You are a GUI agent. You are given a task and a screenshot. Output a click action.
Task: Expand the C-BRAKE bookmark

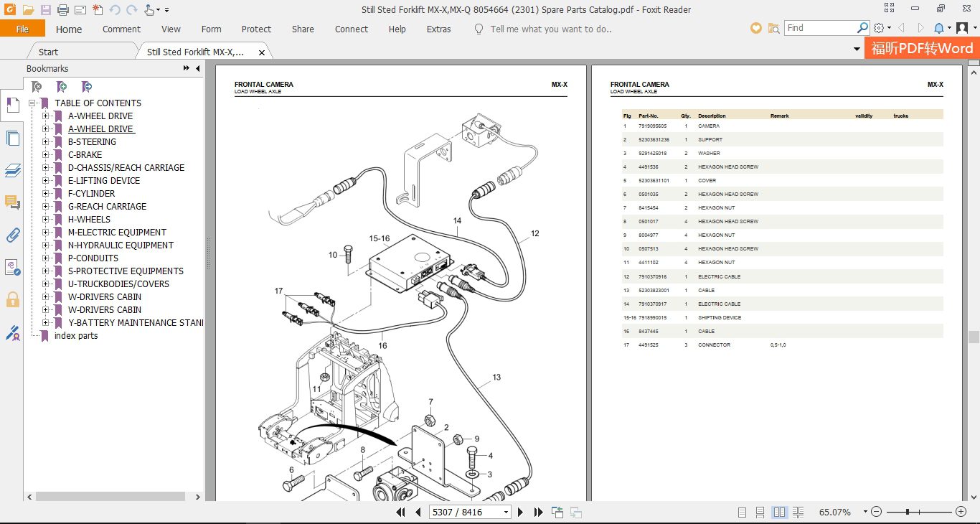pyautogui.click(x=46, y=154)
